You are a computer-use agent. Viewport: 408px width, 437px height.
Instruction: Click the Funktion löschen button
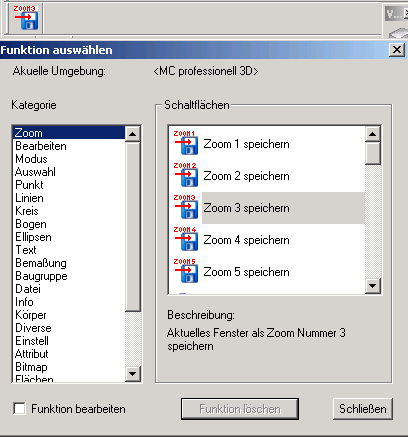tap(240, 409)
